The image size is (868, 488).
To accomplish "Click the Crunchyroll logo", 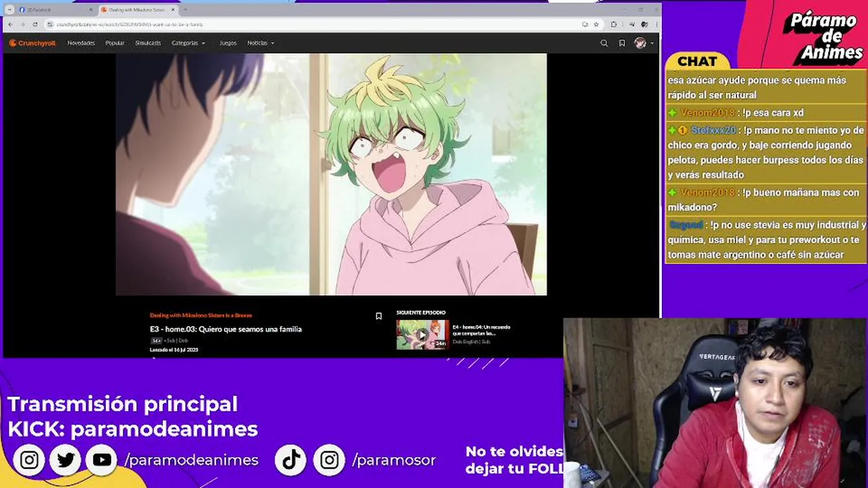I will (x=32, y=43).
